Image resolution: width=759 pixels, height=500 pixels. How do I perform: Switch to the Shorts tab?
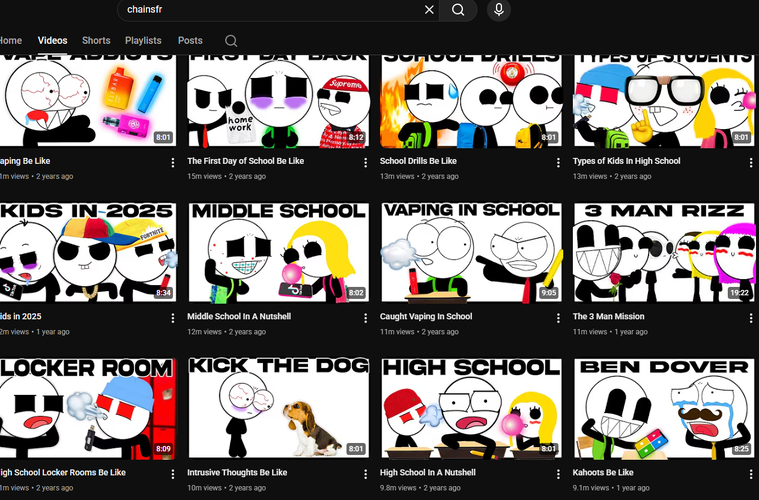(96, 41)
